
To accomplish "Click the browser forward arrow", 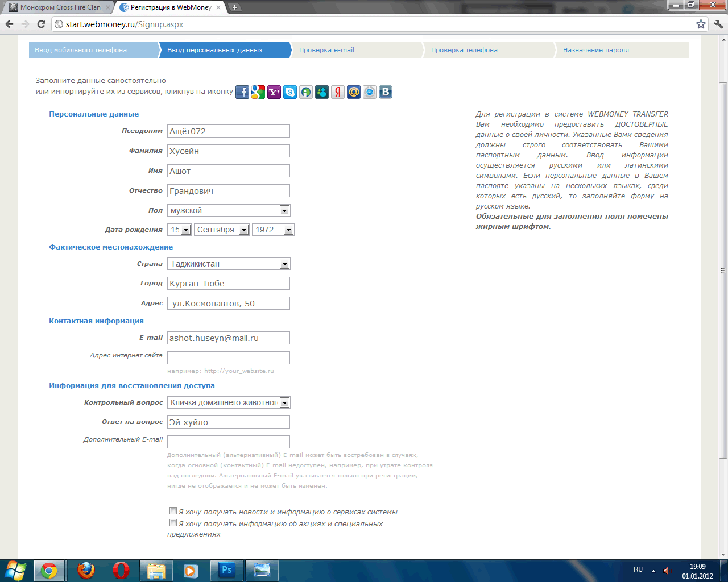I will click(x=25, y=24).
